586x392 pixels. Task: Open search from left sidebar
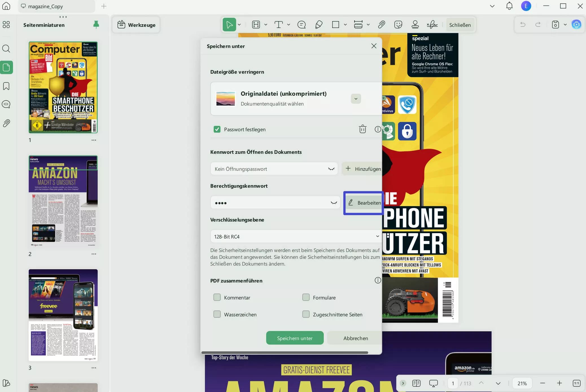coord(6,49)
